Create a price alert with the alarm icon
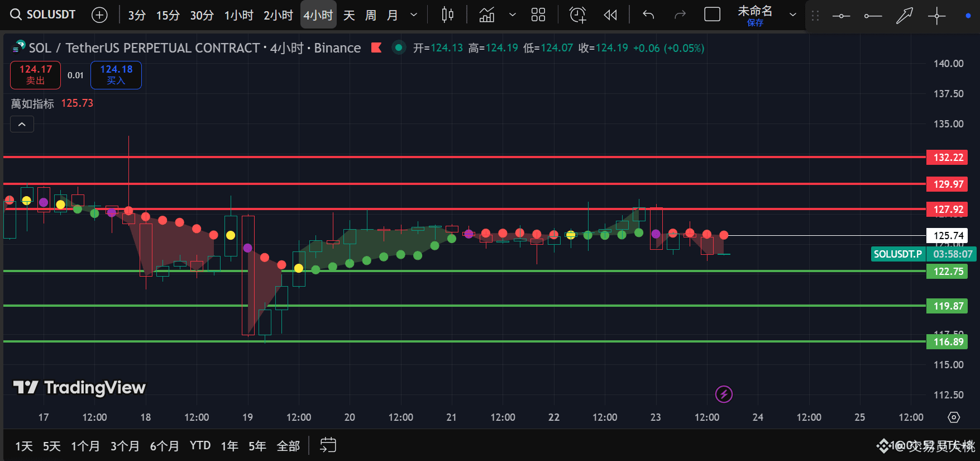Image resolution: width=980 pixels, height=461 pixels. (x=577, y=15)
